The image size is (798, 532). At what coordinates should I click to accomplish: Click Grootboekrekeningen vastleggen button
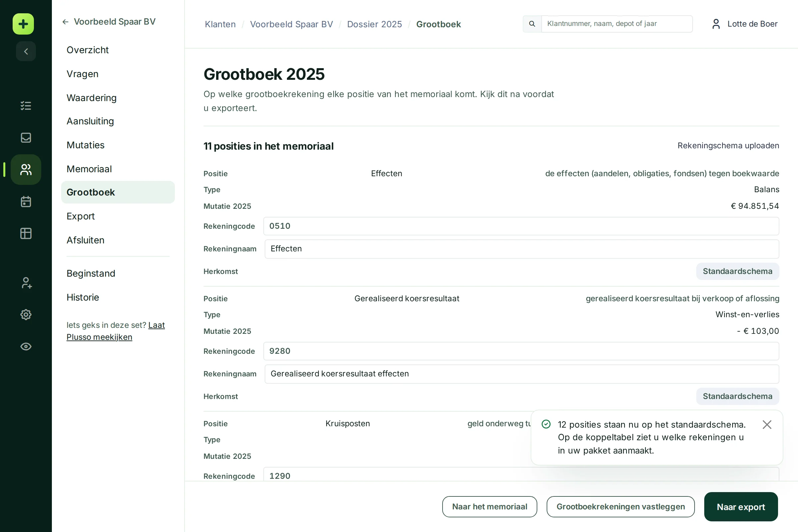[x=620, y=506]
